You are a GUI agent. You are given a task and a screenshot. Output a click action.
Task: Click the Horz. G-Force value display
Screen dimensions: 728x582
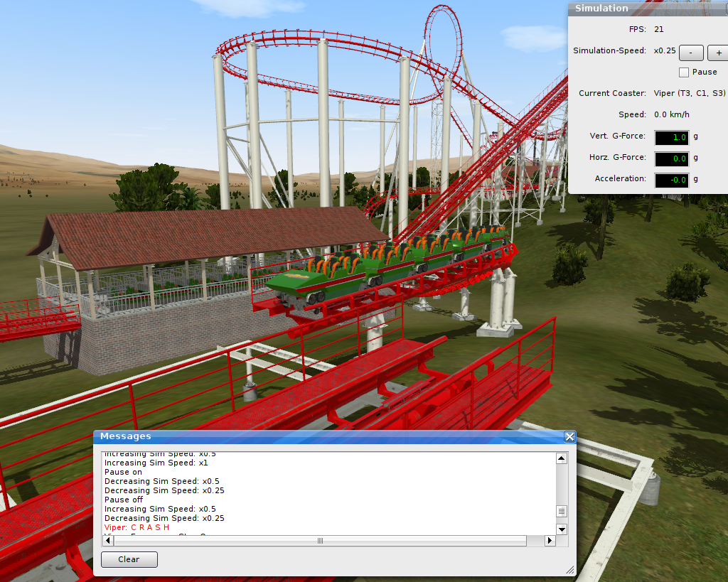pos(672,158)
